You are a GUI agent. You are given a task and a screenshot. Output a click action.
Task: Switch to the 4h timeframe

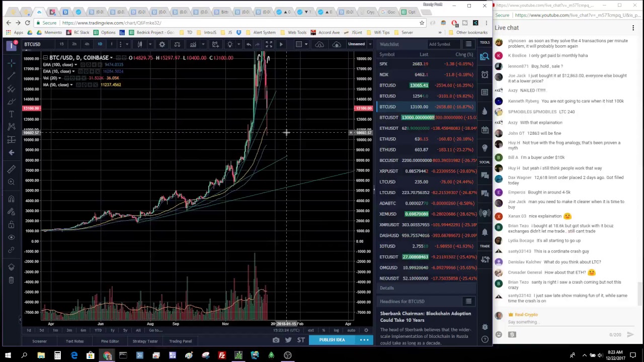click(x=87, y=44)
